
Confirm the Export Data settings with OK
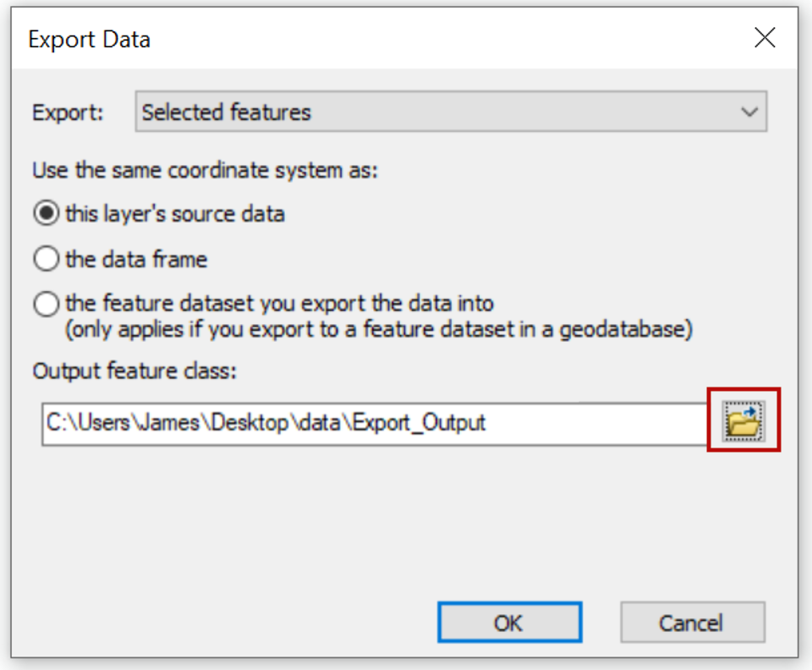(509, 623)
